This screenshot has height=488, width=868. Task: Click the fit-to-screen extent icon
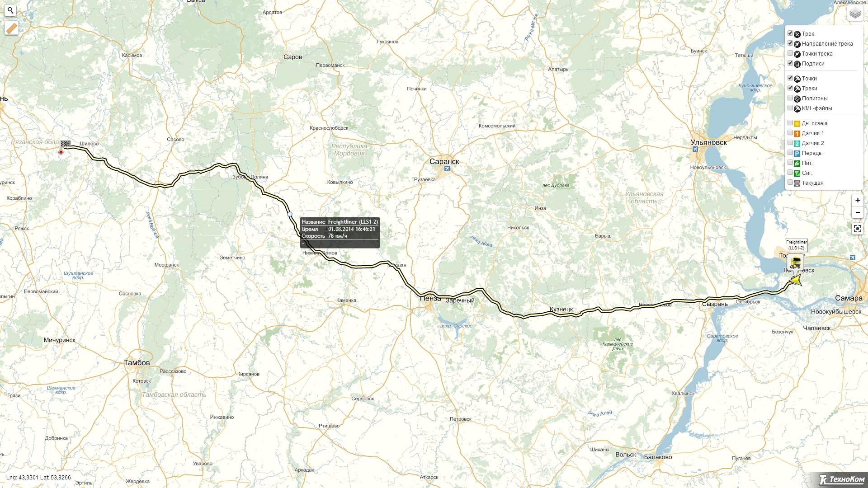click(857, 229)
